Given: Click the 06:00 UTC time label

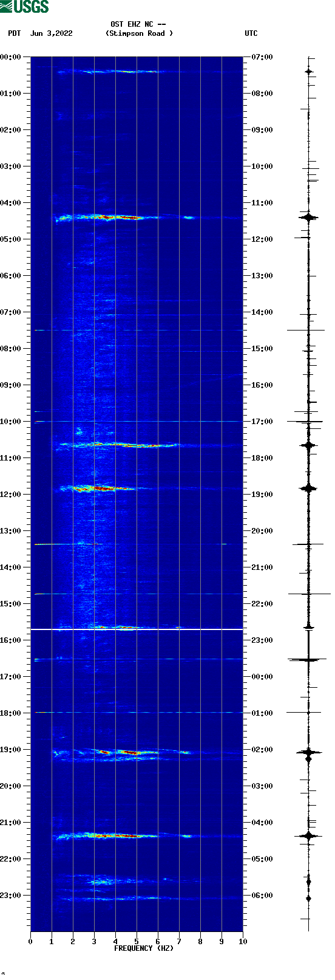Looking at the screenshot, I should click(x=262, y=896).
